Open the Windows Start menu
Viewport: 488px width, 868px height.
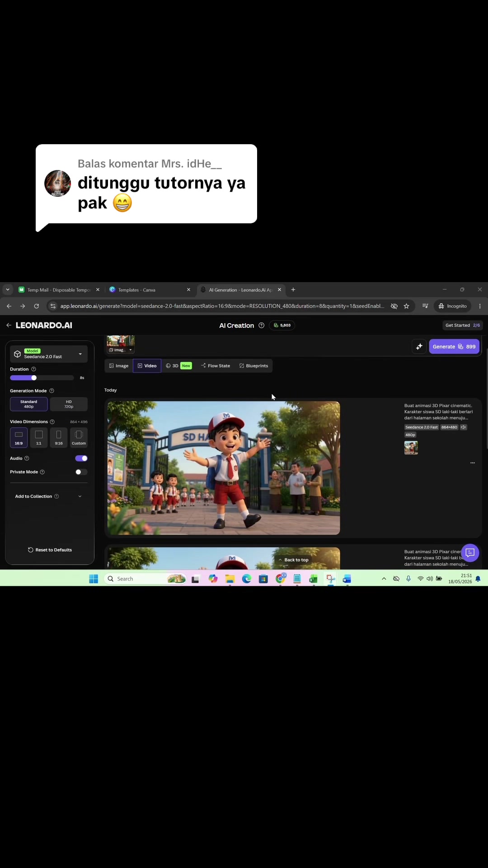coord(94,579)
